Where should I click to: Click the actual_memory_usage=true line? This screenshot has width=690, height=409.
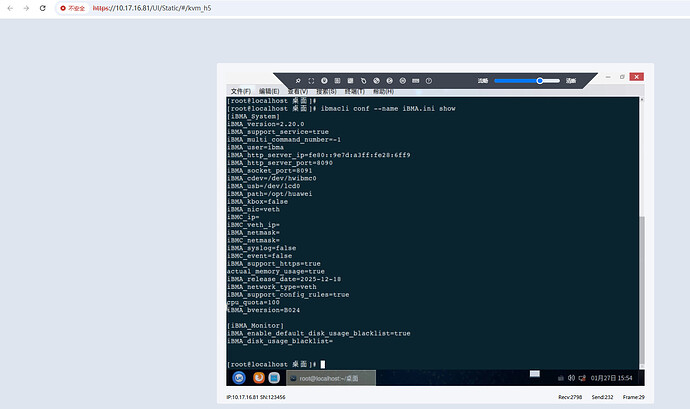coord(276,272)
